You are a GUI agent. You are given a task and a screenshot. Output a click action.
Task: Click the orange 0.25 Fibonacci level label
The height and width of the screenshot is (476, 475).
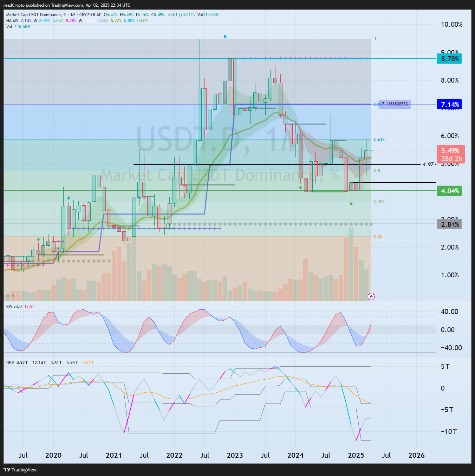(x=378, y=237)
